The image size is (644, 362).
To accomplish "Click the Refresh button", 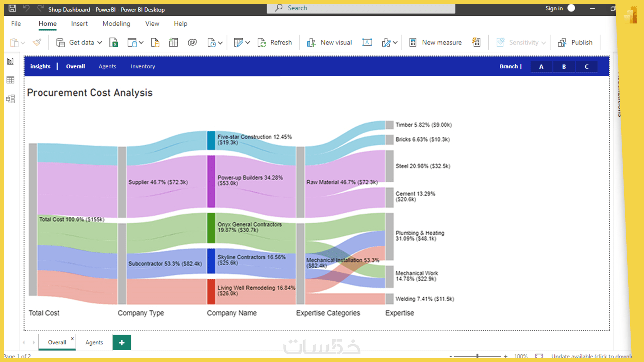I will point(275,43).
